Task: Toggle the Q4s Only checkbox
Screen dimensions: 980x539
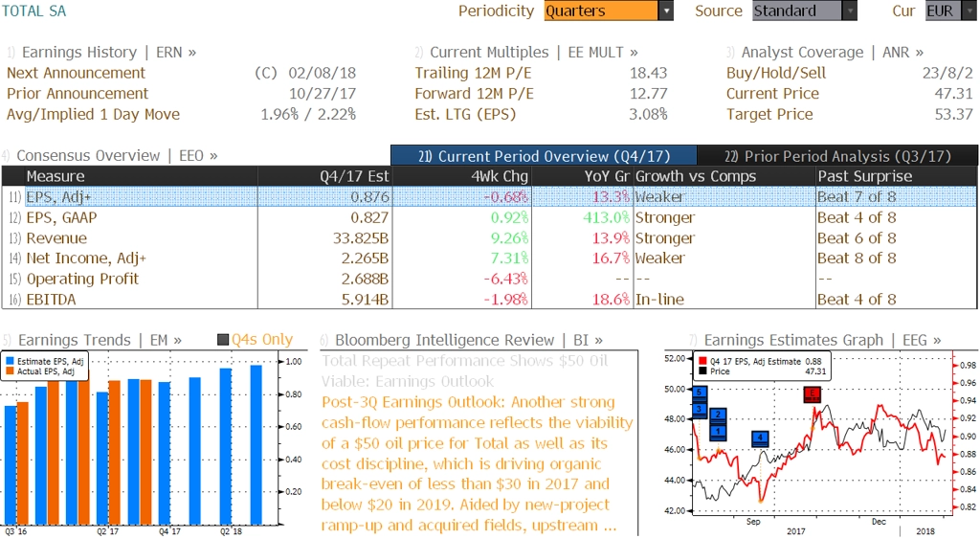Action: coord(222,340)
